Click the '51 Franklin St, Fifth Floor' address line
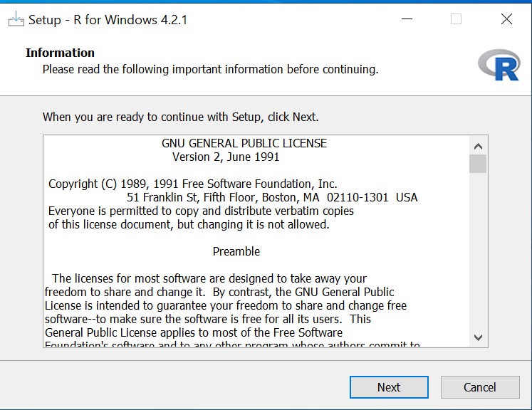Viewport: 532px width, 410px height. [272, 197]
